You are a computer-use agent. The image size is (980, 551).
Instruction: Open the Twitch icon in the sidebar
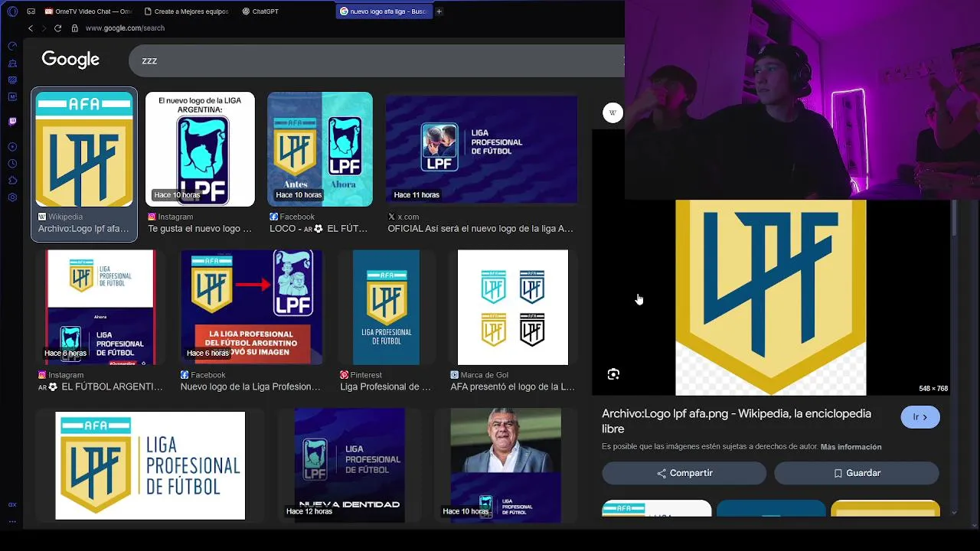point(12,121)
